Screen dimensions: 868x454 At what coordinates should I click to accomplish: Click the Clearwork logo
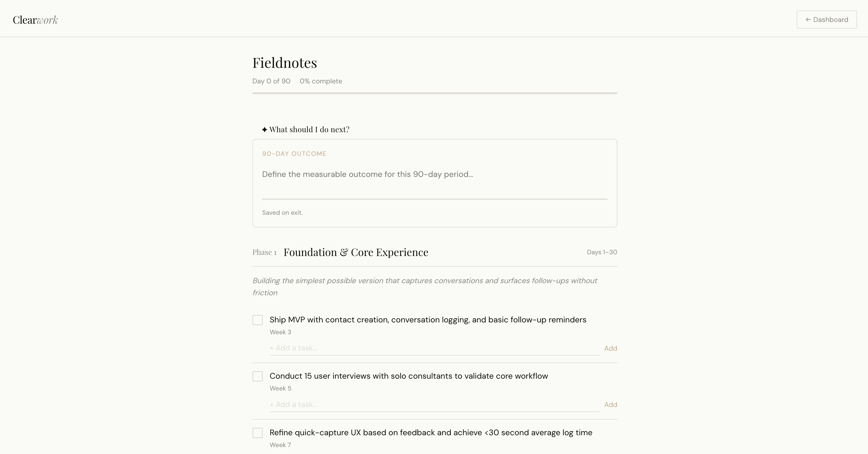(x=36, y=20)
